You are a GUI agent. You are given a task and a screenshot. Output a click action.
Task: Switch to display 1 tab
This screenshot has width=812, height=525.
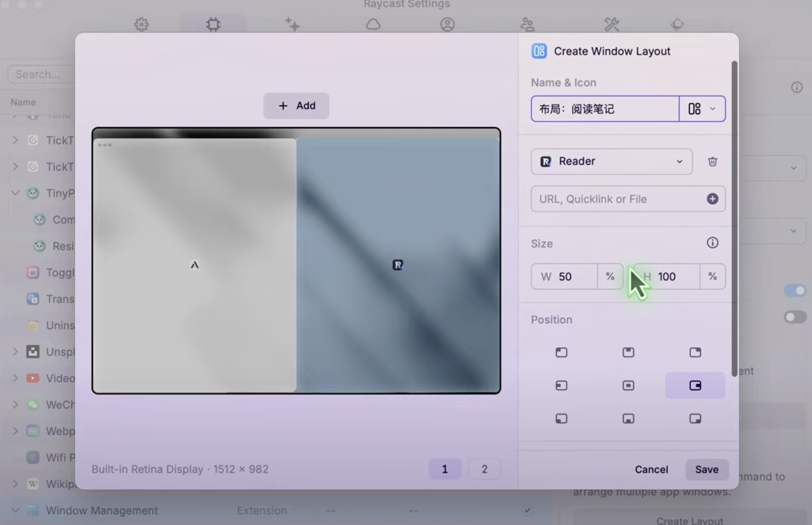445,469
